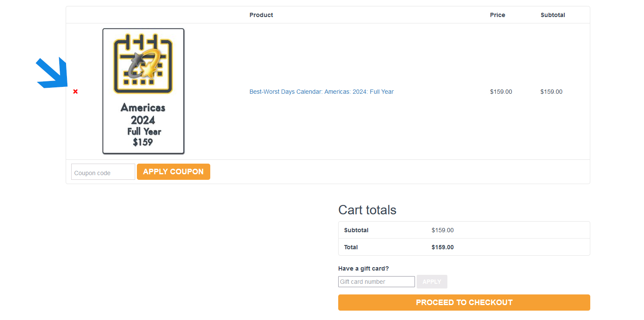The image size is (644, 320).
Task: Remove the calendar item using red X
Action: coord(75,92)
